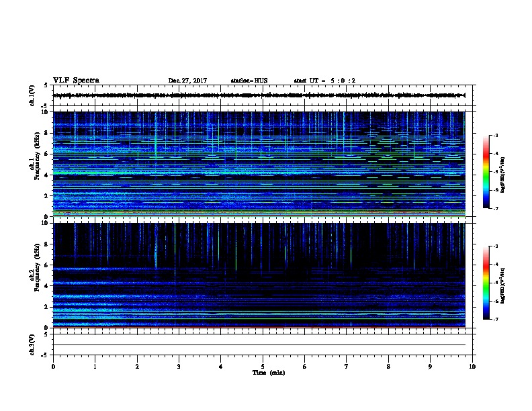Click the "-3" label on ch.1 color bar
This screenshot has width=532, height=411.
496,135
